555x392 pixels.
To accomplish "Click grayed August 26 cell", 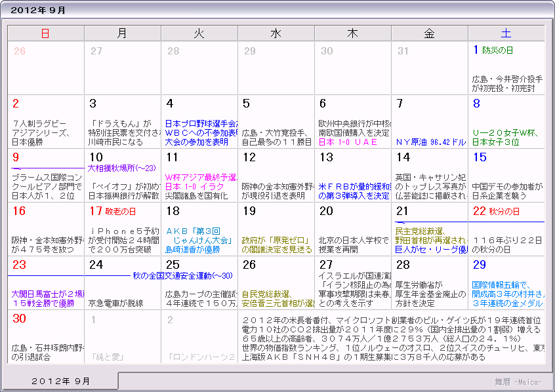I will click(x=46, y=68).
